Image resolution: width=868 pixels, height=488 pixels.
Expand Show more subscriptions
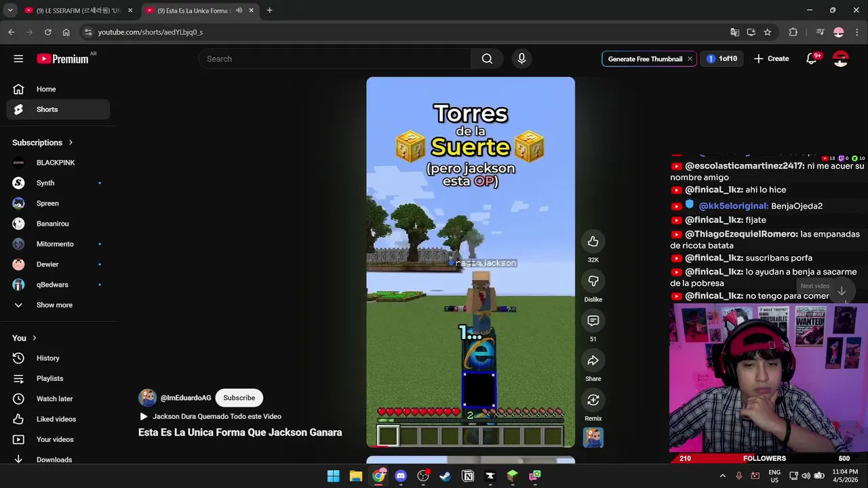pos(58,305)
